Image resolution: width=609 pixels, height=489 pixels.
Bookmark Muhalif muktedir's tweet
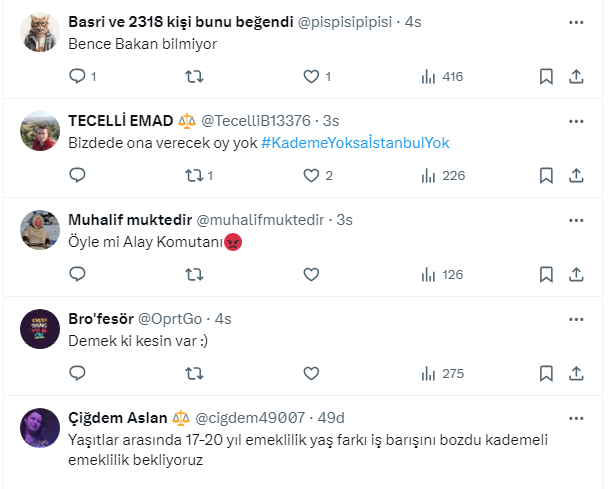click(546, 274)
